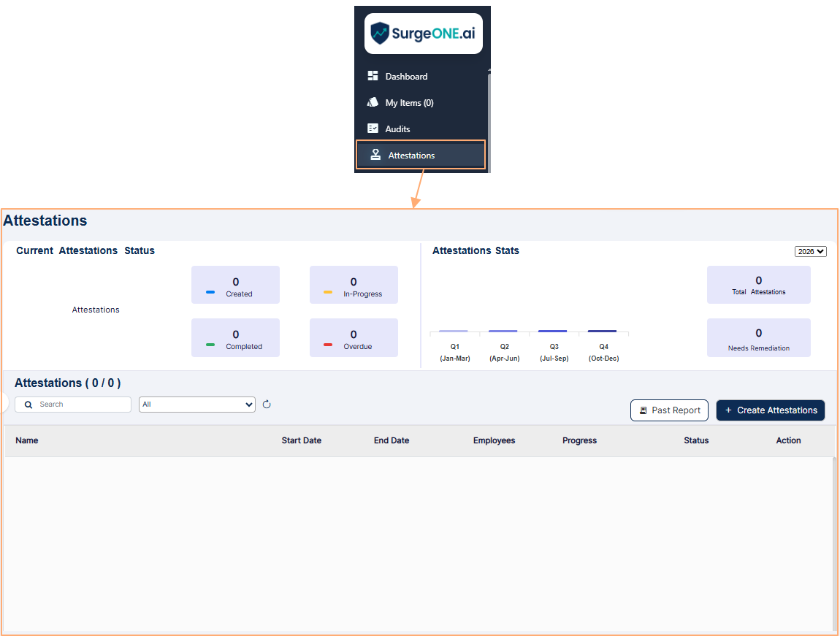
Task: Expand the All filter dropdown
Action: tap(197, 405)
